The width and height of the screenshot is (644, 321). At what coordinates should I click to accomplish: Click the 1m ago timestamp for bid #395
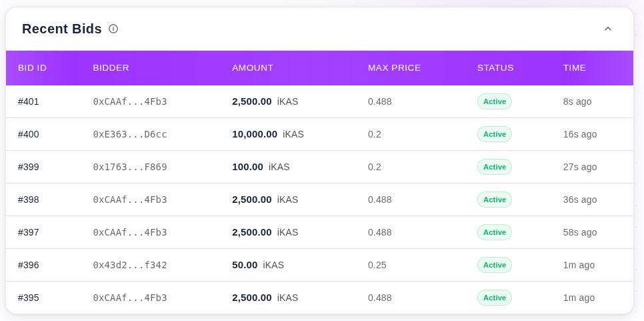tap(579, 298)
